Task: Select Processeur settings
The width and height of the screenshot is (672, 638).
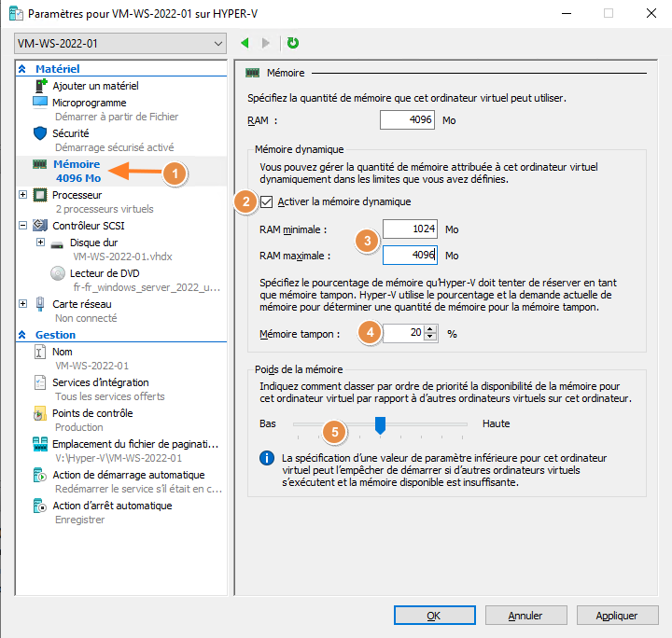Action: pos(77,195)
